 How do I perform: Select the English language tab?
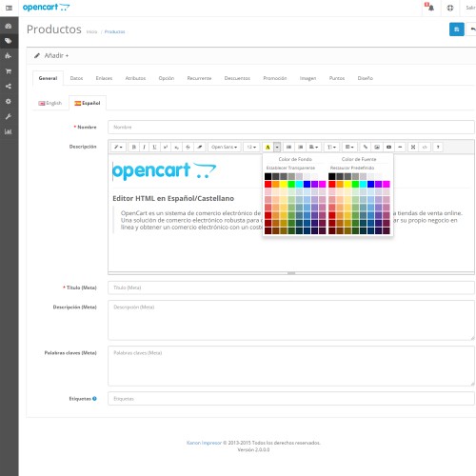click(50, 103)
